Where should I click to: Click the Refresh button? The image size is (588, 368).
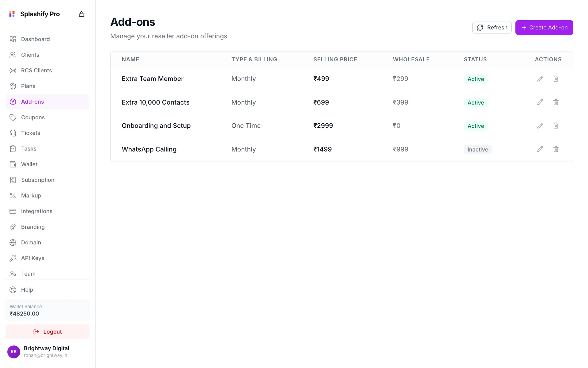tap(492, 28)
